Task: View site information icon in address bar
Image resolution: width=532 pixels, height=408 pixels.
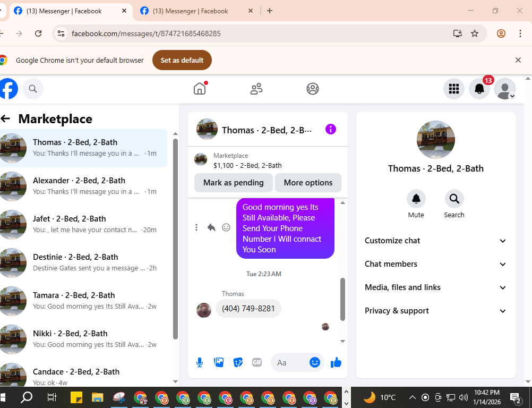Action: click(61, 33)
